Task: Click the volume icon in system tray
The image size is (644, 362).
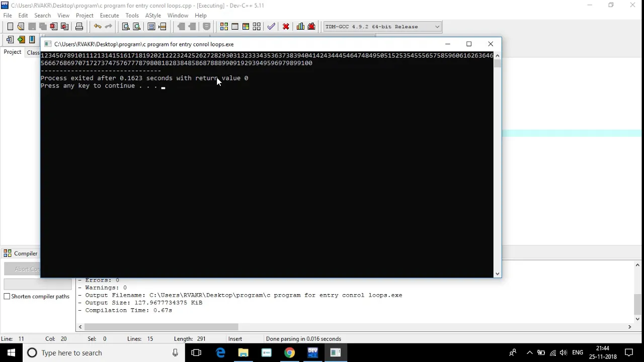Action: [563, 353]
